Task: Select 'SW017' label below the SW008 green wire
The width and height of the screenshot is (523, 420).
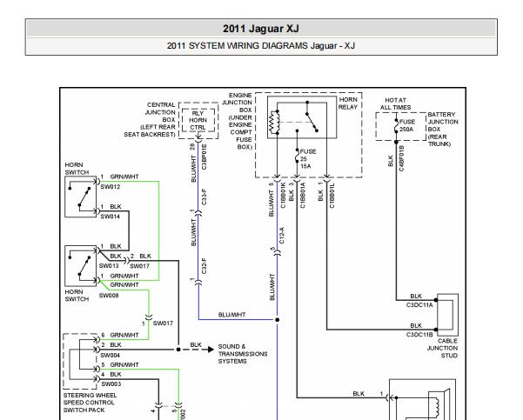Action: coord(163,323)
